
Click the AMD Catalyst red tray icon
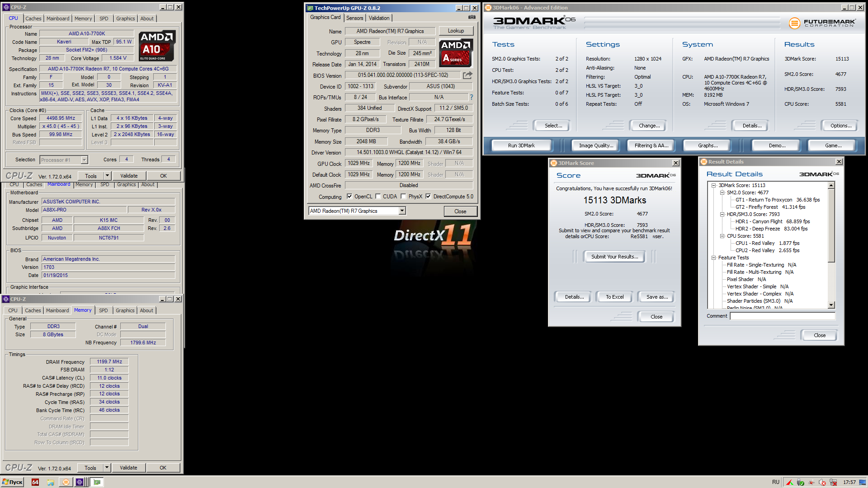tap(789, 482)
